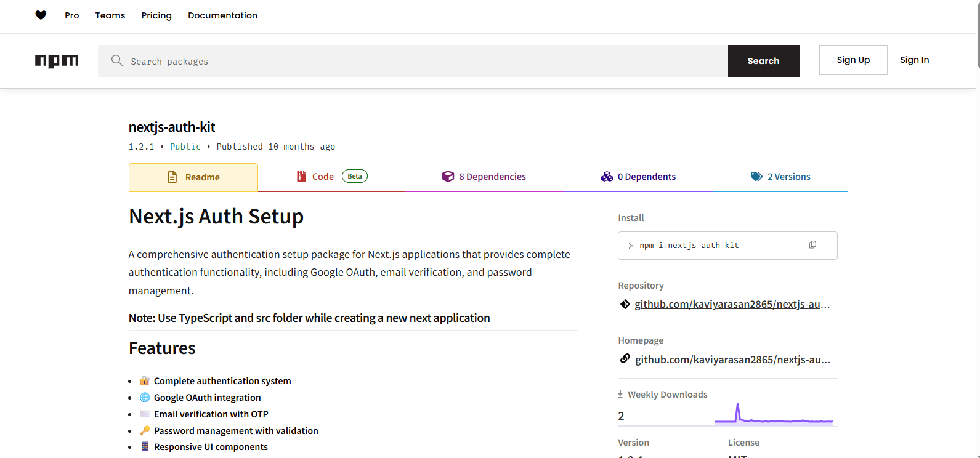Click the Next.js Auth Setup heading
The height and width of the screenshot is (458, 980).
(x=216, y=216)
